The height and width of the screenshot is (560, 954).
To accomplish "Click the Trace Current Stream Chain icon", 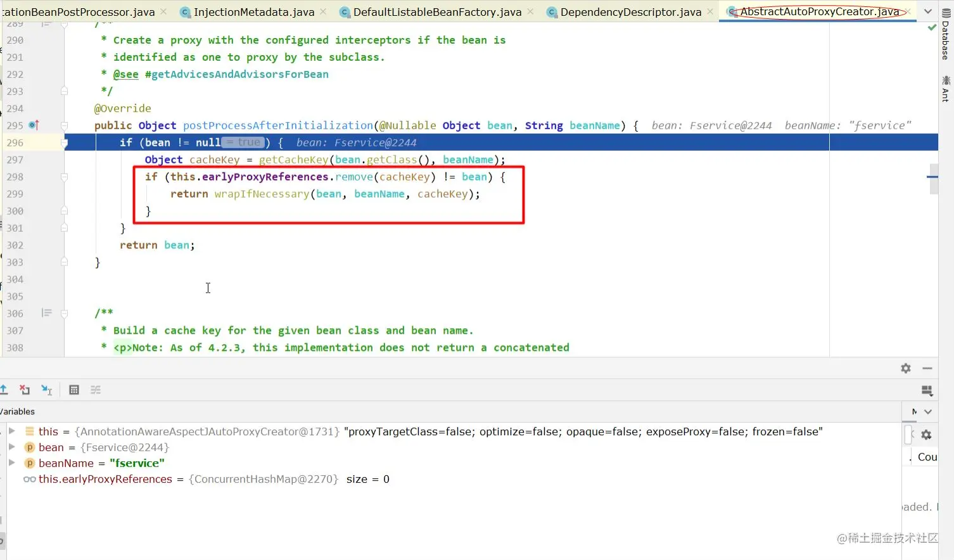I will pyautogui.click(x=96, y=390).
